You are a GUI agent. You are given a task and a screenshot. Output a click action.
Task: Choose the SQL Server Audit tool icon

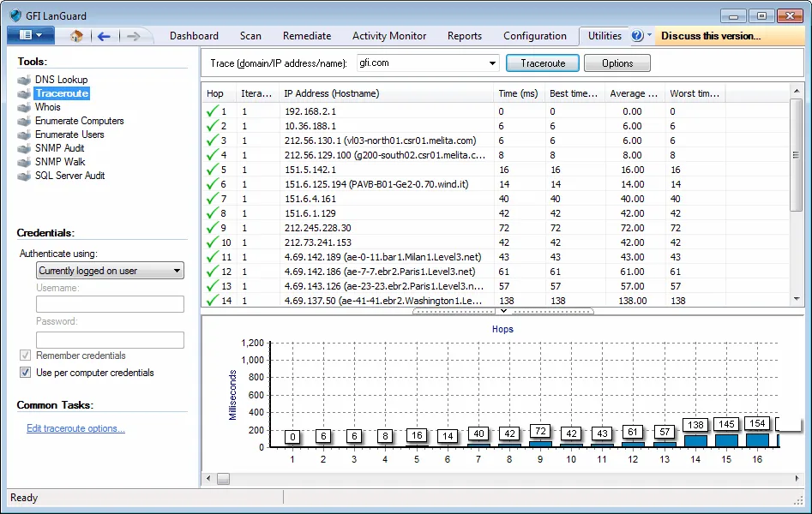24,176
